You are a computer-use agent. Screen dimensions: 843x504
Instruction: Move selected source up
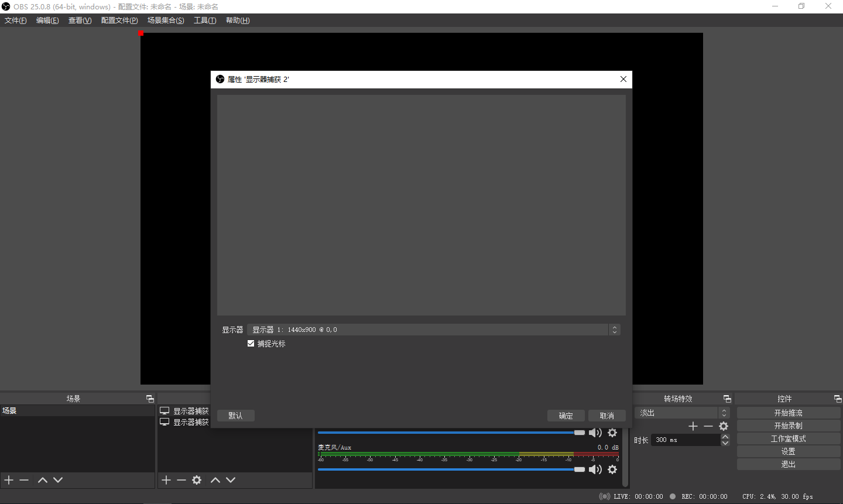pos(215,480)
